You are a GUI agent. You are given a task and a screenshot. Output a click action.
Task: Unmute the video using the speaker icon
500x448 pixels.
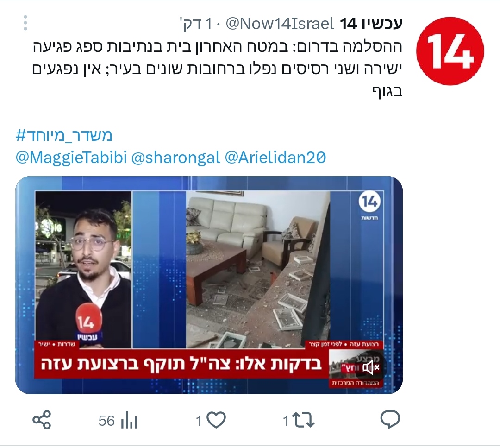(x=371, y=367)
